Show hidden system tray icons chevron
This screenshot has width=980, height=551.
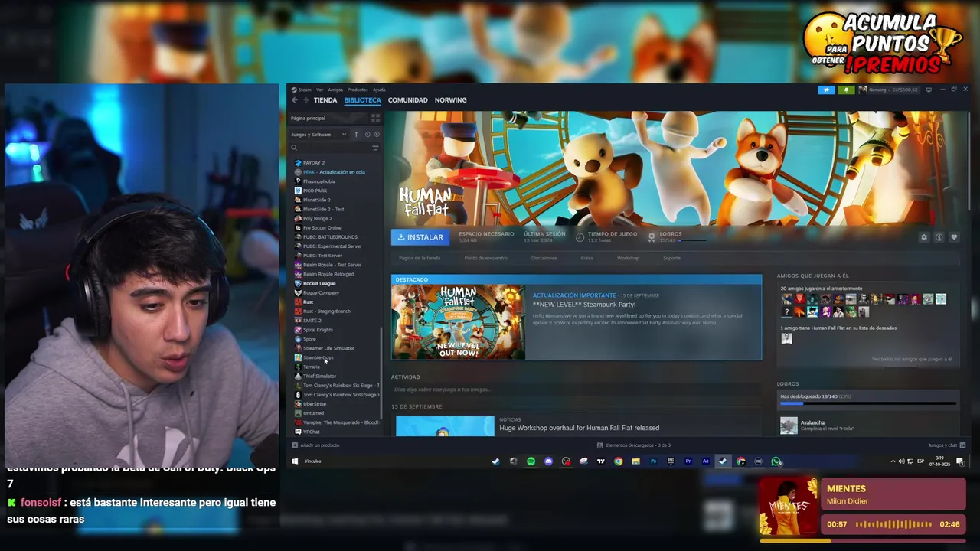[893, 461]
